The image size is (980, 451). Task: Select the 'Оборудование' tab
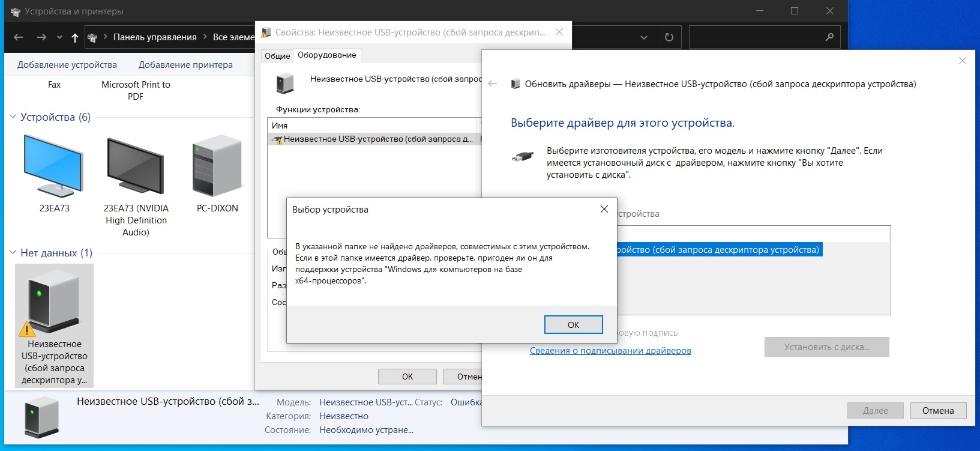[326, 55]
